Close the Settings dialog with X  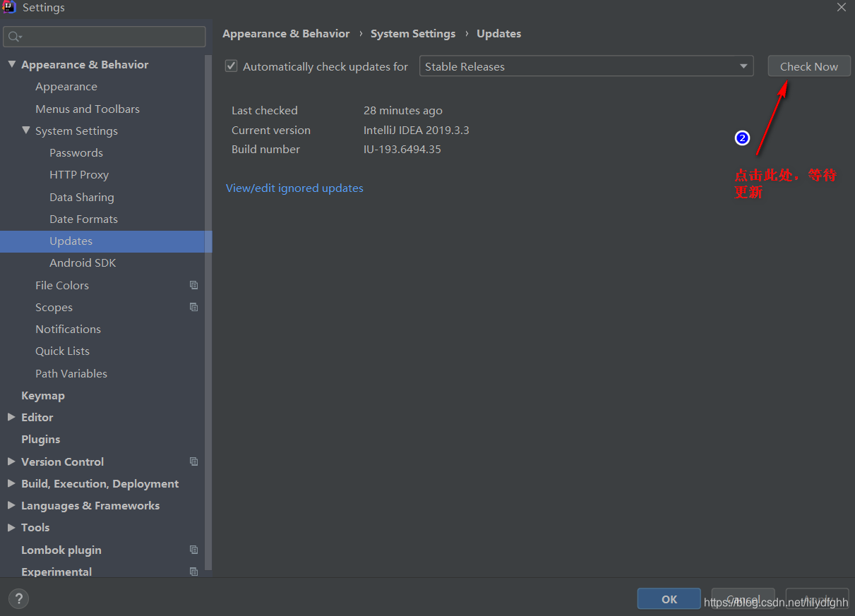pos(842,8)
